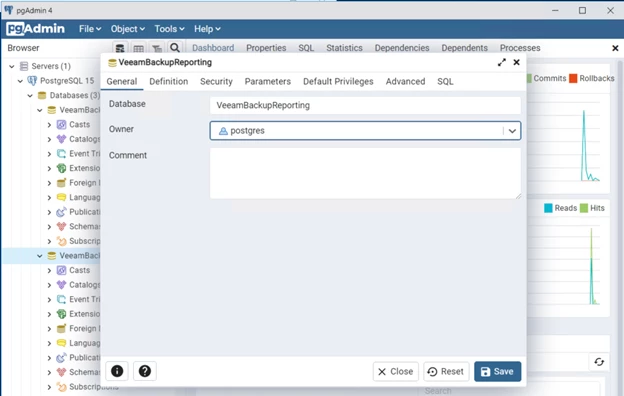Expand Catalogs under the second database
The image size is (624, 396).
coord(49,285)
